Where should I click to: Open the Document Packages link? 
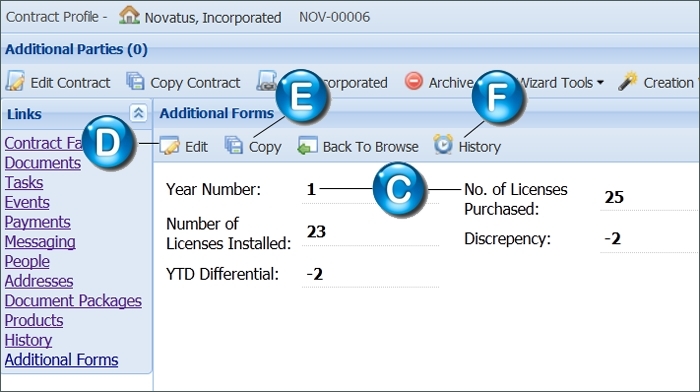[74, 301]
